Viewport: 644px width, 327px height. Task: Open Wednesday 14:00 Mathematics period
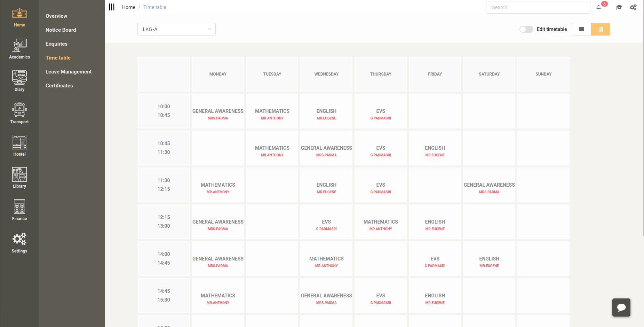coord(326,259)
